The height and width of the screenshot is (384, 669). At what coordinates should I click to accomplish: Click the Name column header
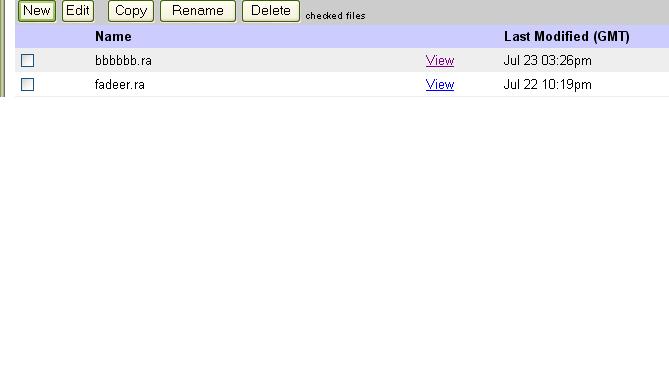coord(113,37)
